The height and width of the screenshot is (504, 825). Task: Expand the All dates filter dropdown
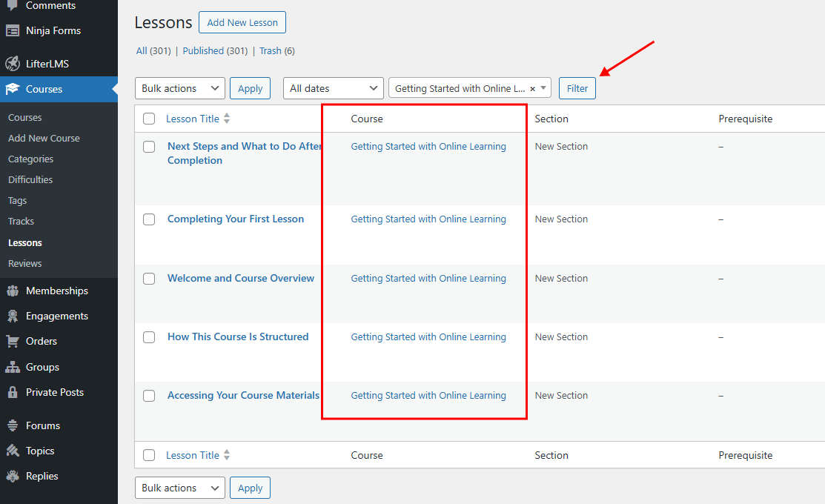tap(333, 88)
